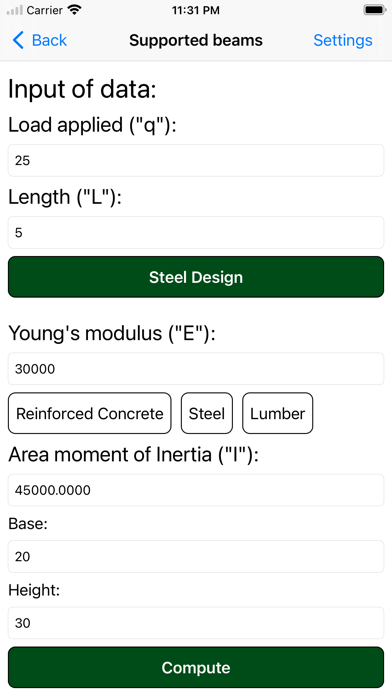Tap the battery indicator icon
This screenshot has height=696, width=392.
[x=374, y=10]
